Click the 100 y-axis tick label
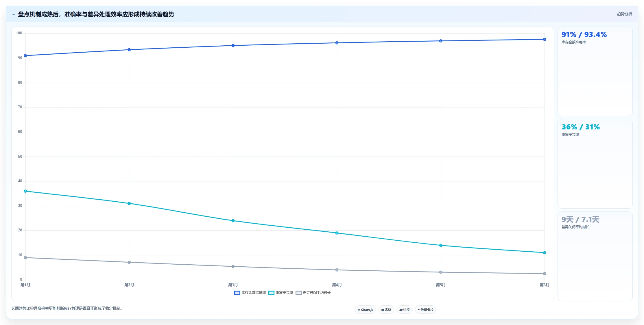Screen dimensions: 644x325 [19, 33]
